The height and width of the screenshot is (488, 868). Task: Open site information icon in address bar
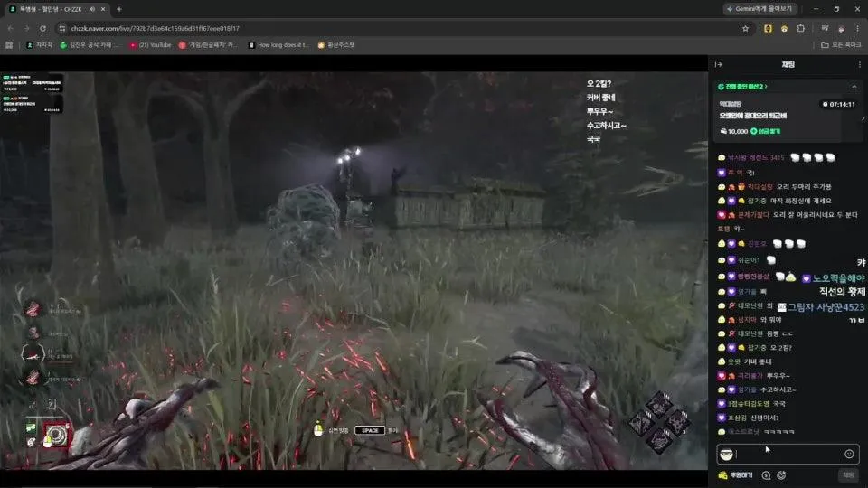(x=62, y=28)
